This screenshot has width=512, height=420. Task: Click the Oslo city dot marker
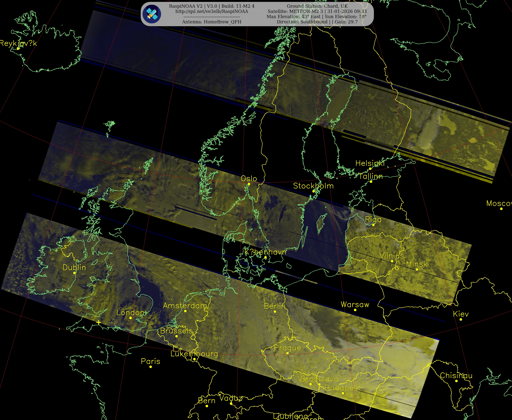pos(249,184)
